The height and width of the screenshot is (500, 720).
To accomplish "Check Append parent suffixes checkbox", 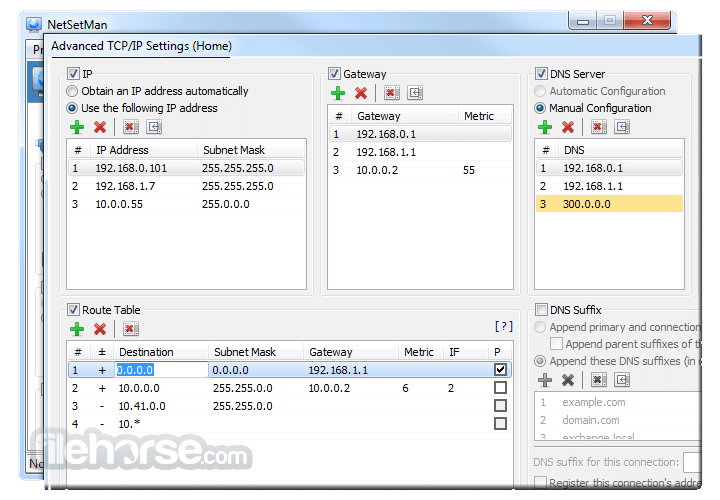I will [556, 343].
